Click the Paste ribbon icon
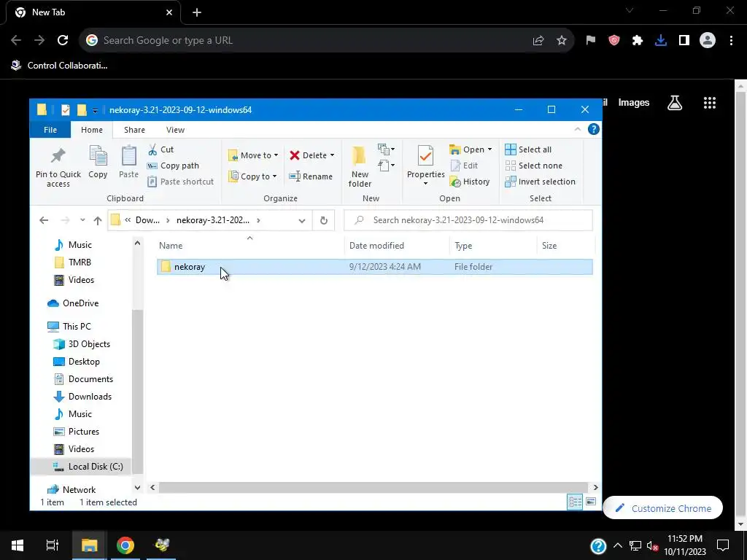Viewport: 747px width, 560px height. (128, 157)
